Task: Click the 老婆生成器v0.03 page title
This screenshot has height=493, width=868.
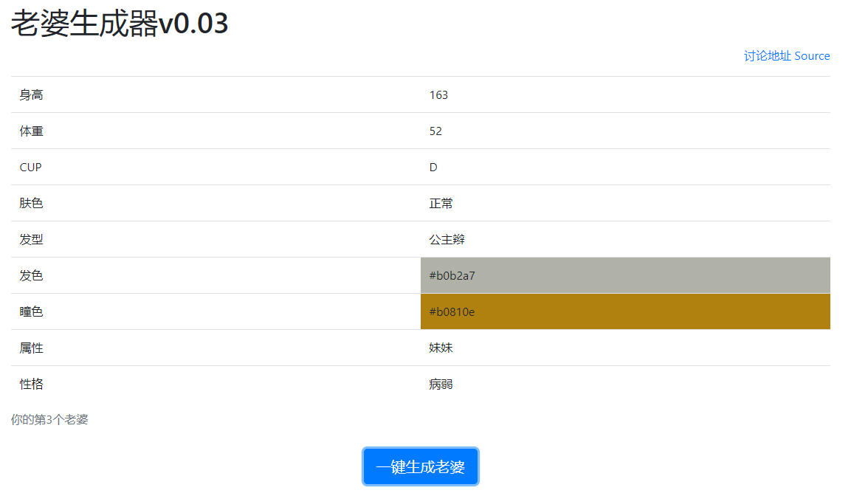Action: (120, 23)
